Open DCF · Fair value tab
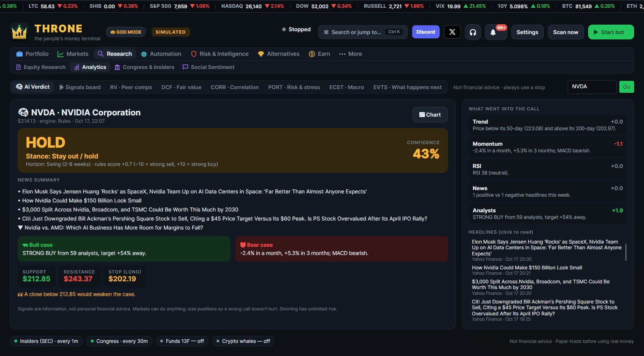 pyautogui.click(x=182, y=87)
